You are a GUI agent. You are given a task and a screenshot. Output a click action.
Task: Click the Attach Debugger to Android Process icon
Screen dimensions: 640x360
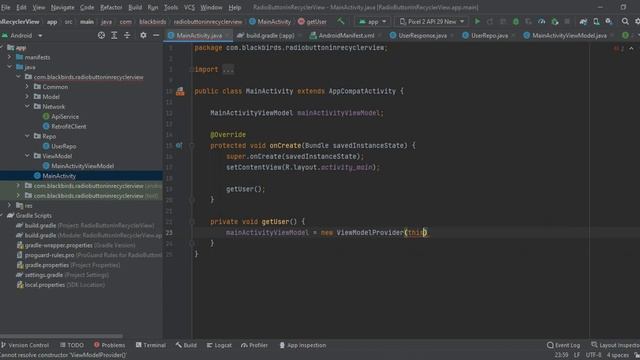pyautogui.click(x=555, y=21)
